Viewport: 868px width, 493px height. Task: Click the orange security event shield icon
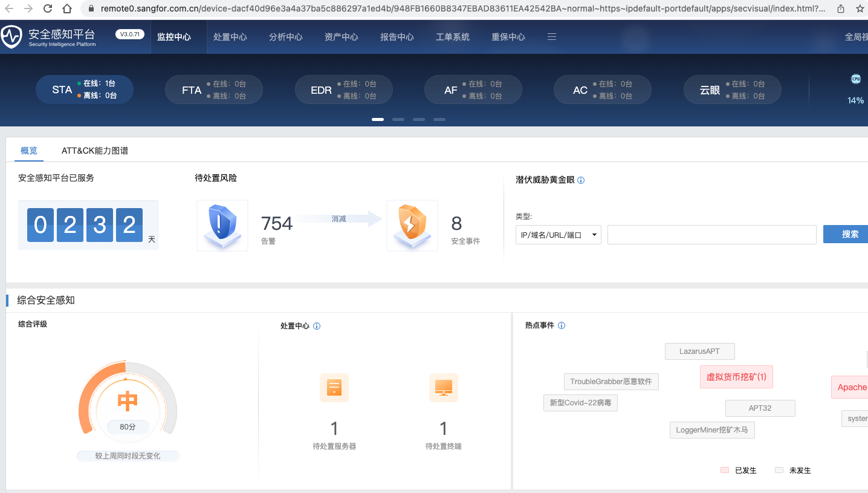[x=412, y=225]
